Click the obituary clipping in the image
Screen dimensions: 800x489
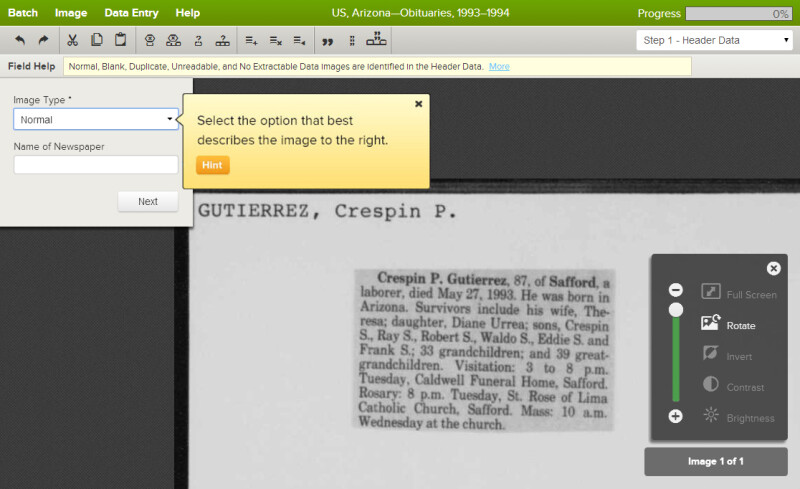pos(484,350)
